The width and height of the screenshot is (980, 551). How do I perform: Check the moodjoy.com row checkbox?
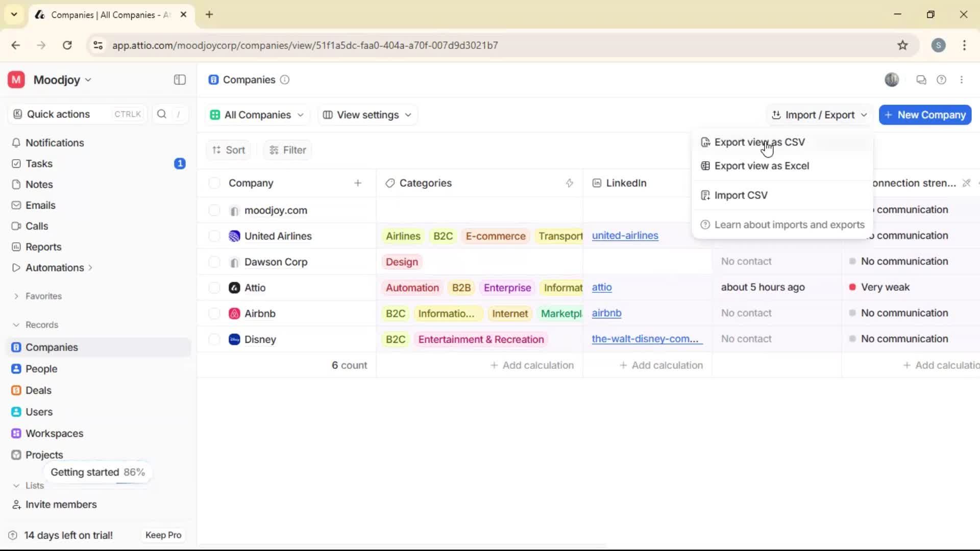click(214, 210)
